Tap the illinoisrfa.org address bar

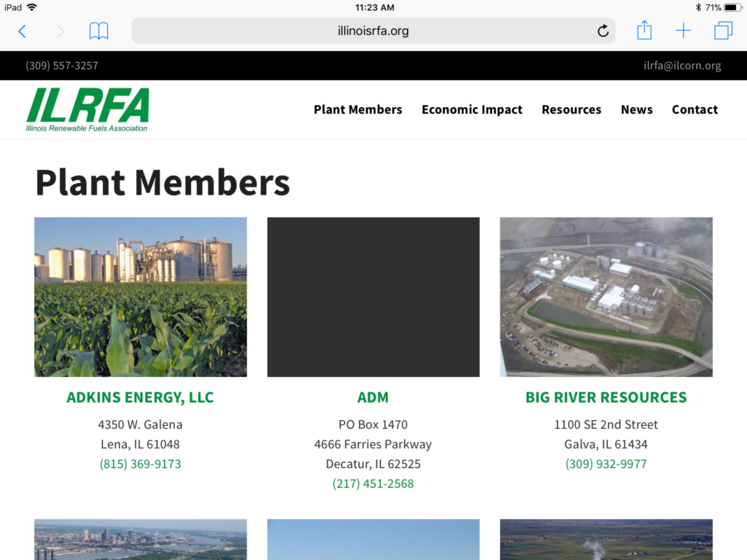coord(373,31)
